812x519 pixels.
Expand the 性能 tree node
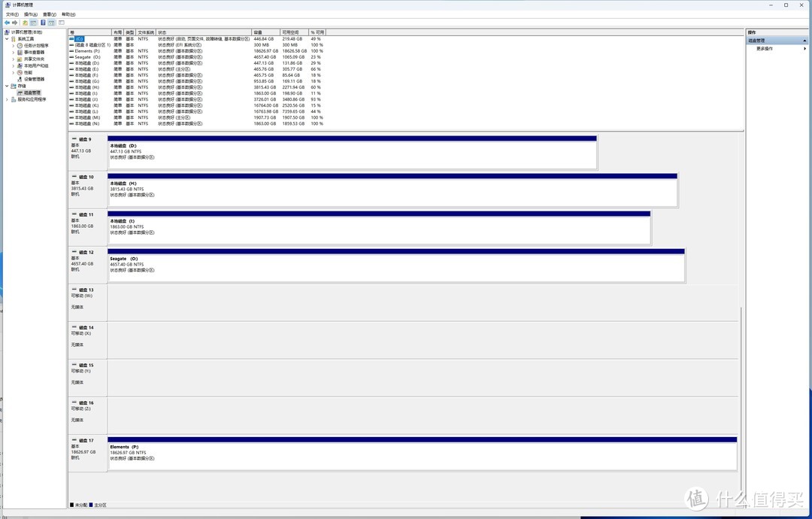coord(14,72)
